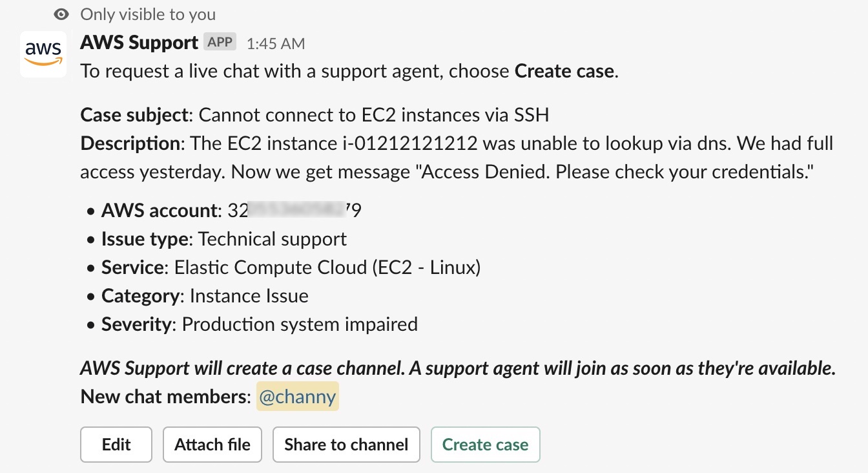Viewport: 868px width, 473px height.
Task: Open the @channy user mention
Action: click(x=297, y=397)
